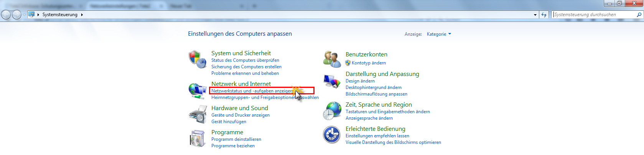
Task: Open the Benutzerkonten heading
Action: pyautogui.click(x=366, y=54)
